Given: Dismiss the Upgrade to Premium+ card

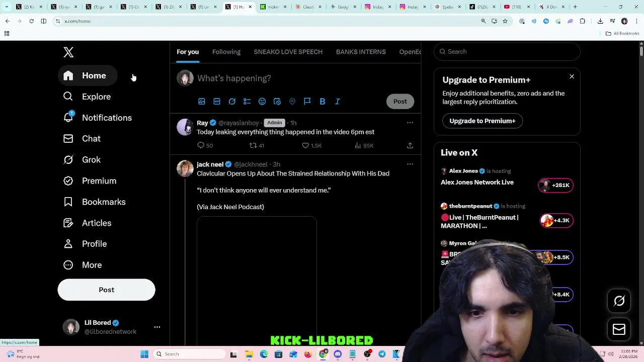Looking at the screenshot, I should pyautogui.click(x=572, y=76).
